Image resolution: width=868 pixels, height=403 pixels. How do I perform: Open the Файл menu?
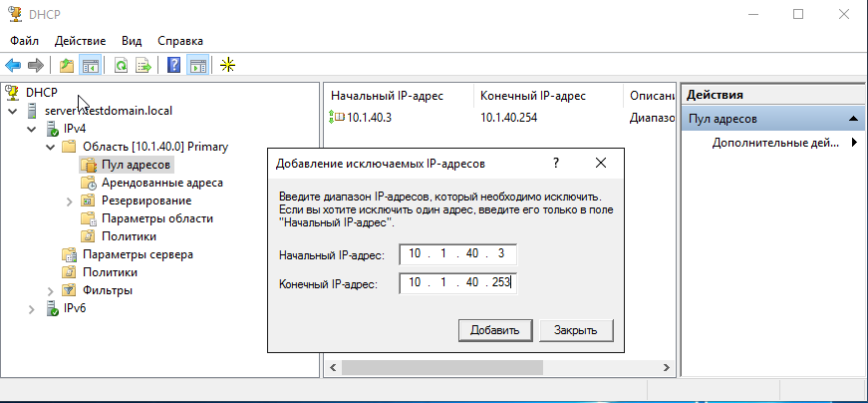pos(26,41)
